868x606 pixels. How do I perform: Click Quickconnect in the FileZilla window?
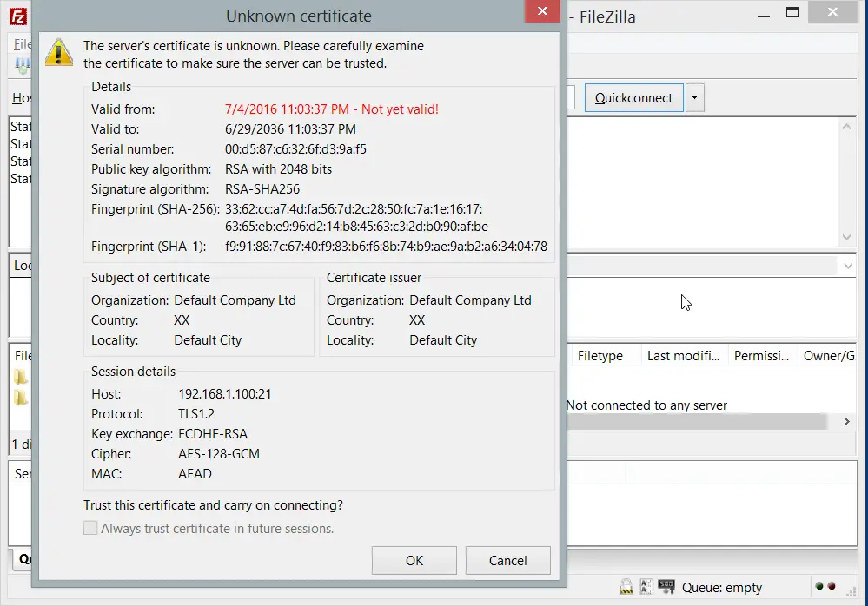tap(633, 98)
